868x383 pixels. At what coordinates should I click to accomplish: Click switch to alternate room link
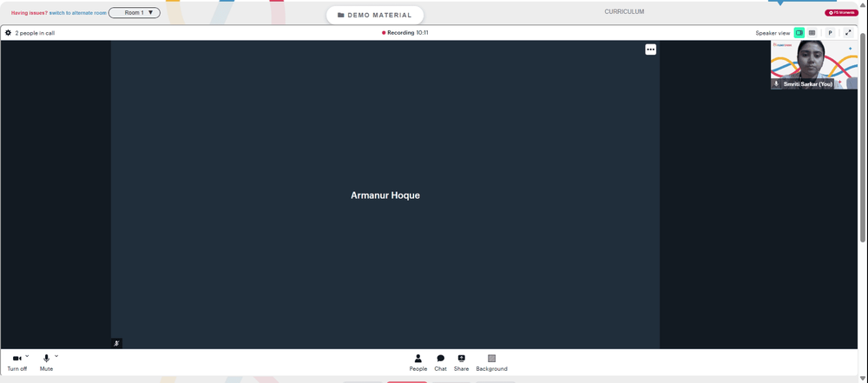(x=78, y=13)
